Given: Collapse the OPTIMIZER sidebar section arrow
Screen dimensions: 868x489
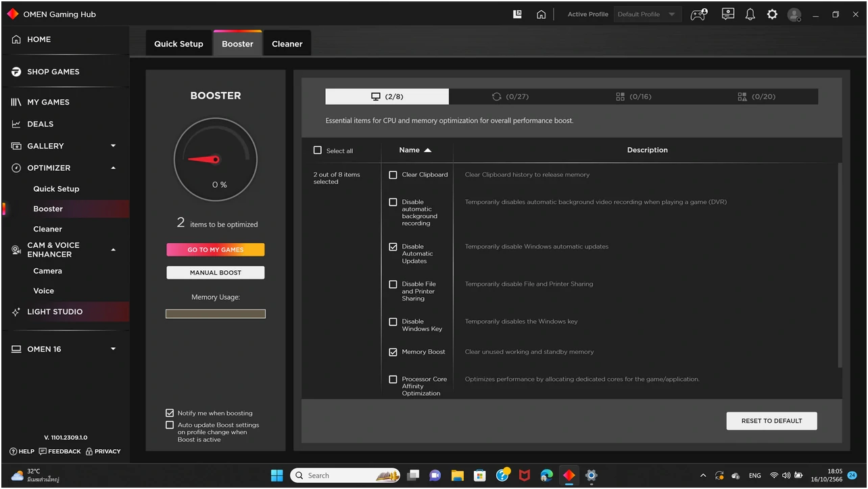Looking at the screenshot, I should [x=113, y=168].
